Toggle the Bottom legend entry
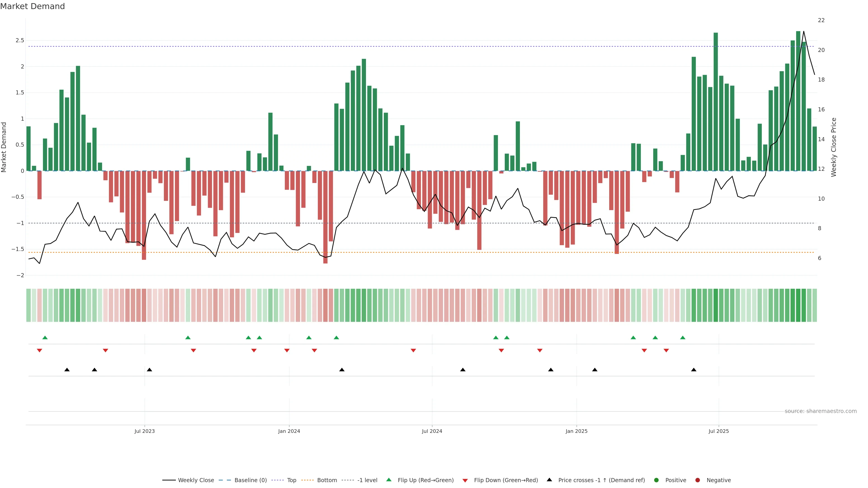868x488 pixels. pyautogui.click(x=327, y=480)
